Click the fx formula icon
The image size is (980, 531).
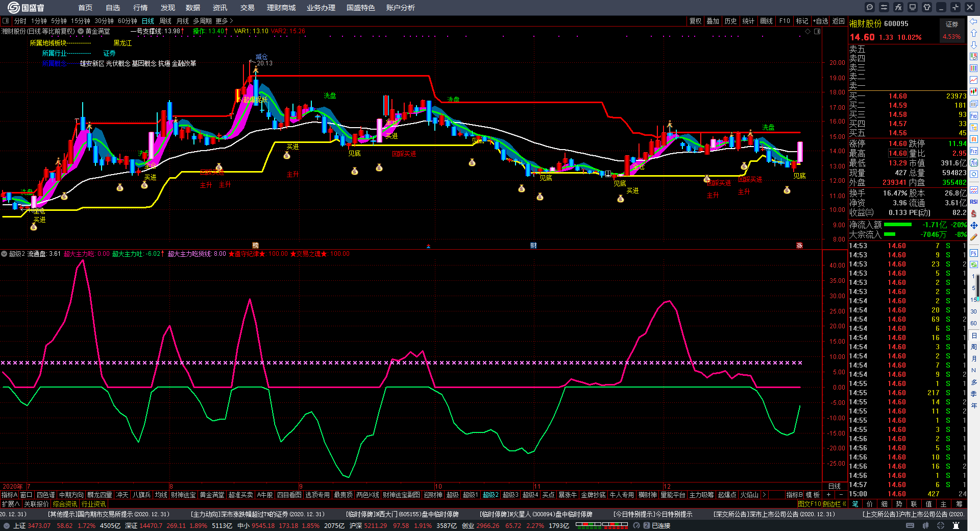(898, 7)
